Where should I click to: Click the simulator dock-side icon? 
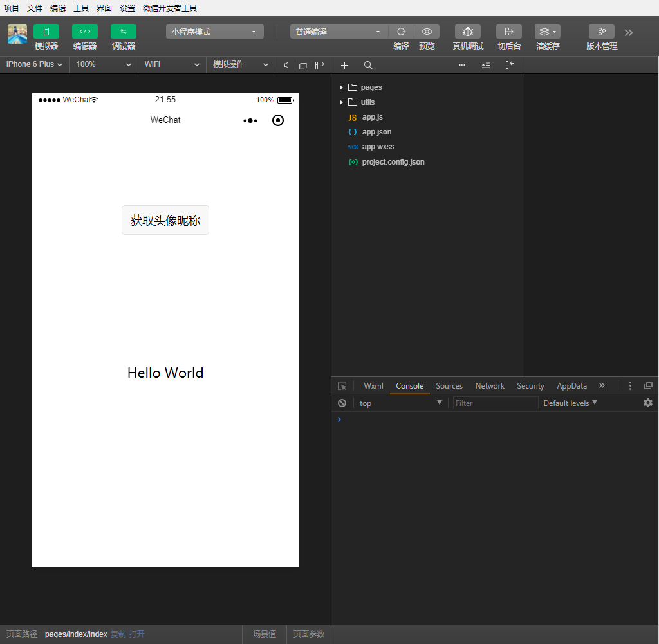[x=320, y=65]
